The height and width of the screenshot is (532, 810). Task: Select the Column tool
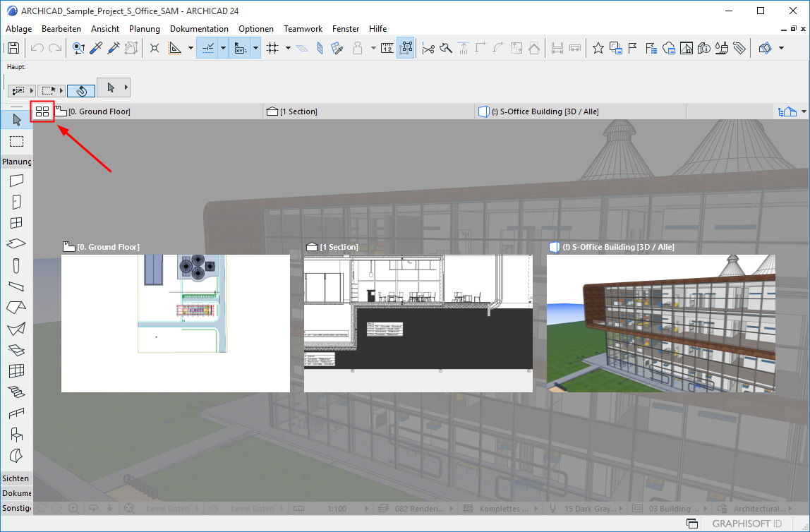(x=16, y=265)
